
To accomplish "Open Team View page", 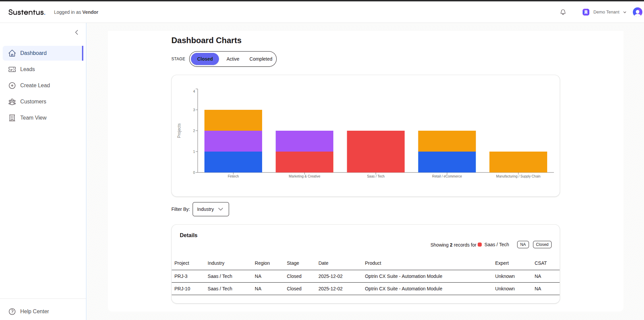I will point(43,118).
